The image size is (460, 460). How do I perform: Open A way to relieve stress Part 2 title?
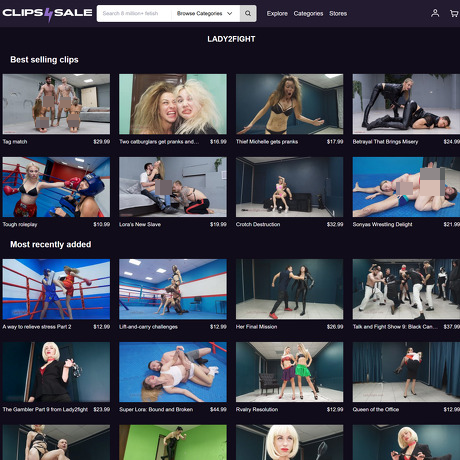37,327
